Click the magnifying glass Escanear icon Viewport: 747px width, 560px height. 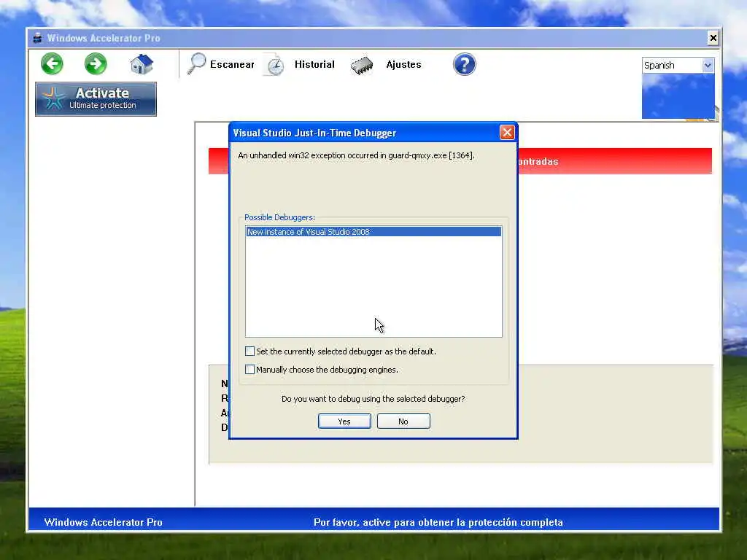tap(196, 64)
